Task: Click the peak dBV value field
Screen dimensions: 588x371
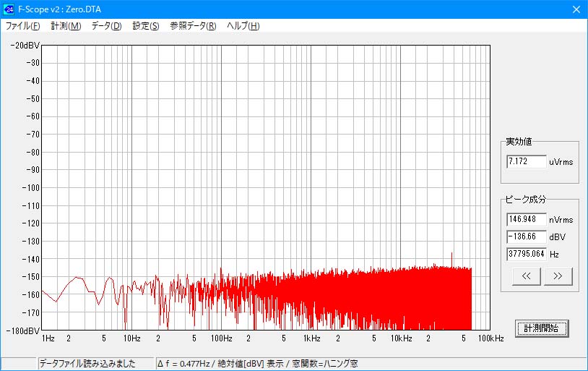Action: pos(527,236)
